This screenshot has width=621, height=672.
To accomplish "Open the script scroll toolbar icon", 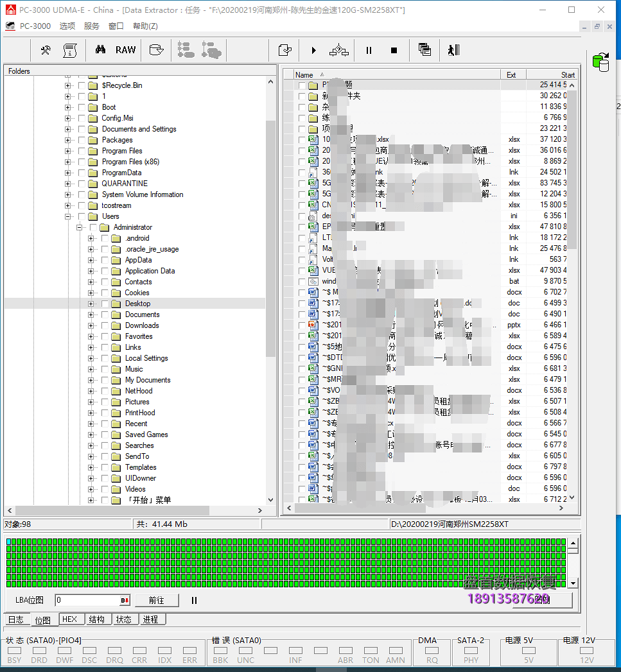I will 70,50.
